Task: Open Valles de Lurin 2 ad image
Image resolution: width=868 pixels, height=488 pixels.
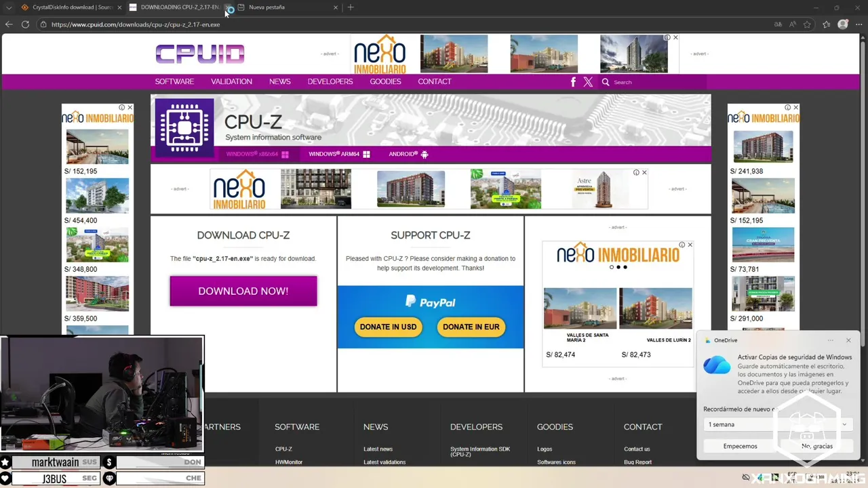Action: point(656,309)
